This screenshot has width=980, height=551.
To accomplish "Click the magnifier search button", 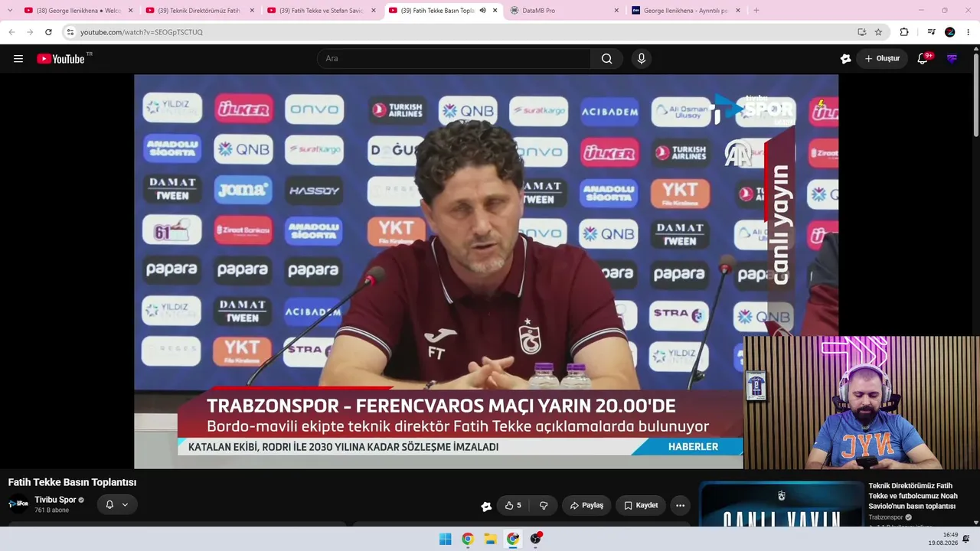I will [606, 59].
